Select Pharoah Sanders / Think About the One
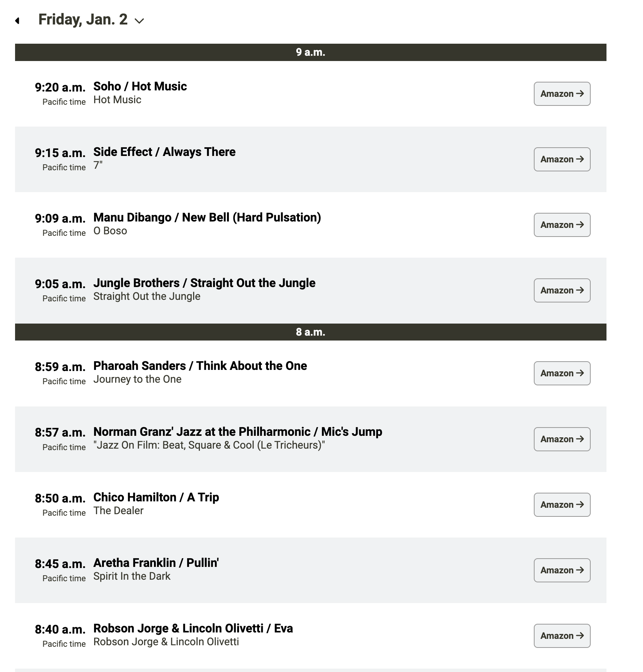Image resolution: width=643 pixels, height=672 pixels. [x=200, y=366]
